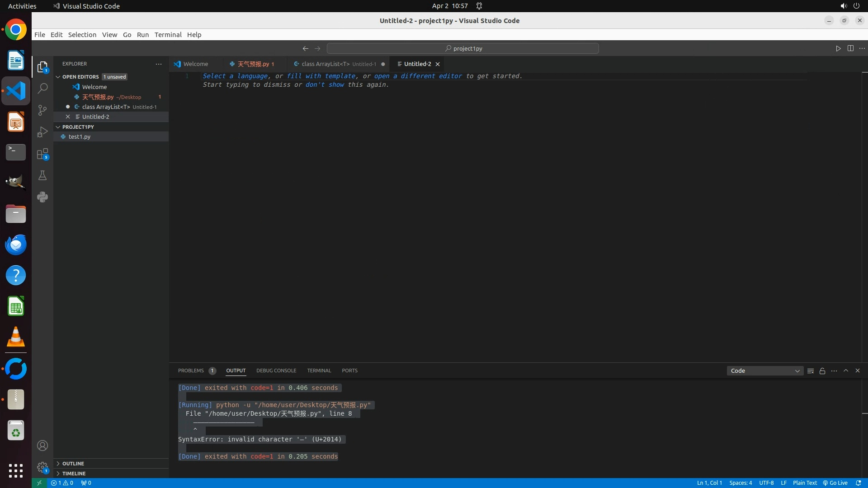The height and width of the screenshot is (488, 868).
Task: Split the editor to the right
Action: click(850, 48)
